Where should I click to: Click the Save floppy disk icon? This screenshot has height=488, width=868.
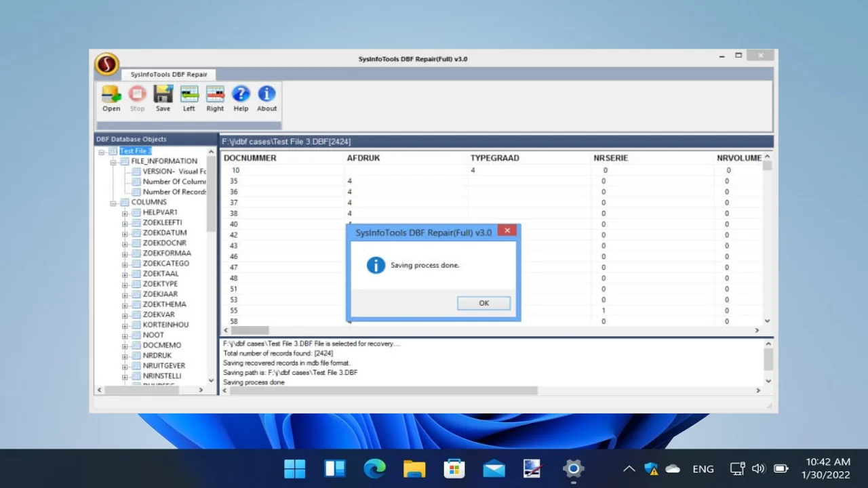(163, 94)
